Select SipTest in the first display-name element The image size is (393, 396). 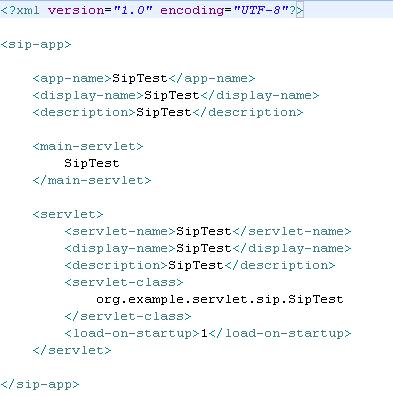172,95
